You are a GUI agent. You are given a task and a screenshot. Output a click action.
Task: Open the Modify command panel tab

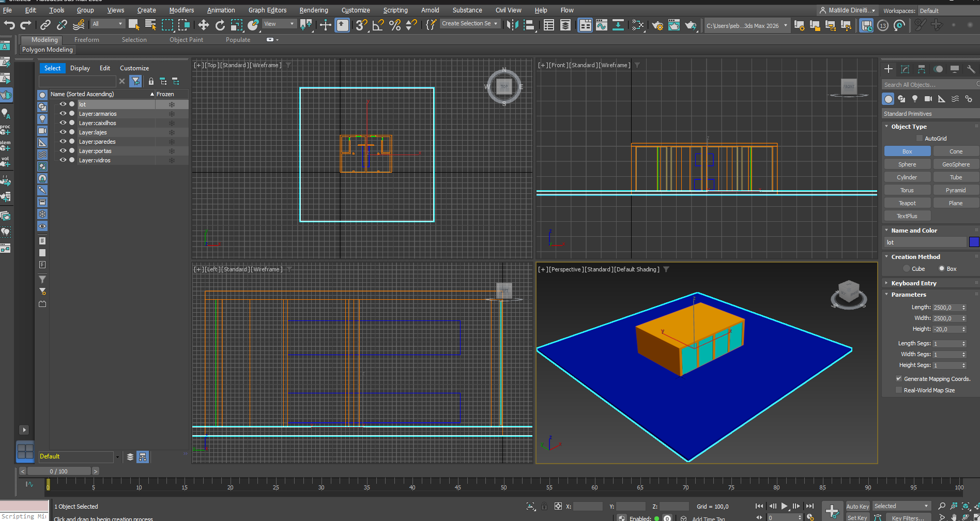905,69
